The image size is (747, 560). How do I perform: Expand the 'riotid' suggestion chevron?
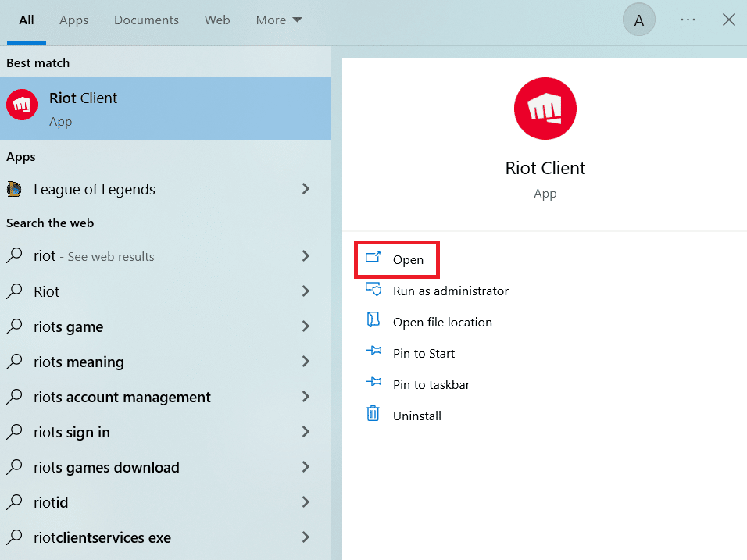point(306,502)
